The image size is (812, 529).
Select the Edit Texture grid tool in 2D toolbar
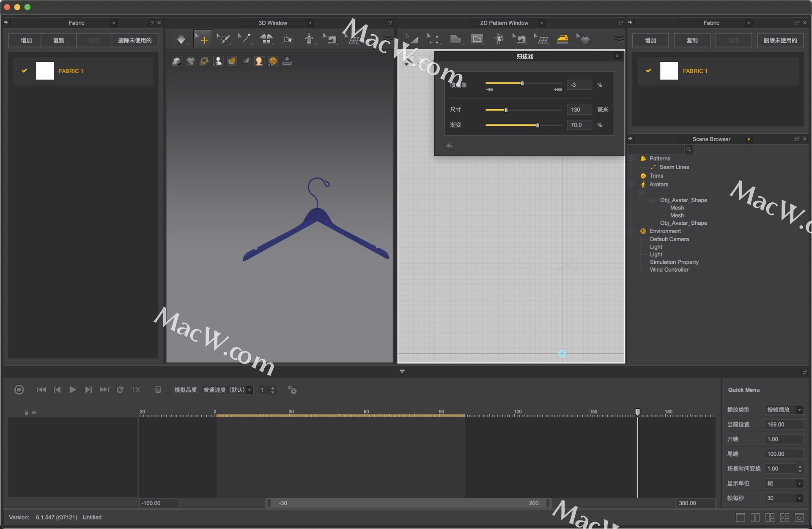click(541, 39)
